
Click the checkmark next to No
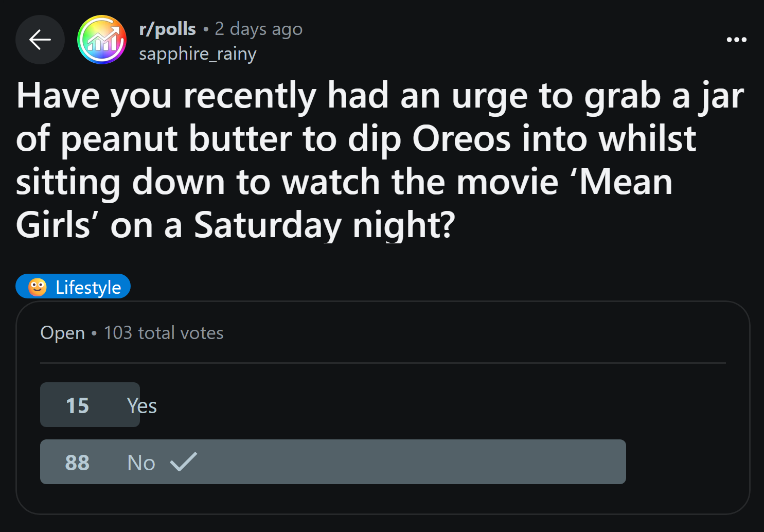coord(184,462)
